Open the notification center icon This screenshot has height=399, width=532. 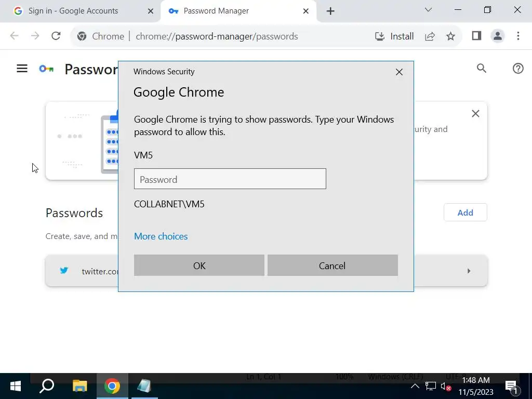pyautogui.click(x=511, y=386)
